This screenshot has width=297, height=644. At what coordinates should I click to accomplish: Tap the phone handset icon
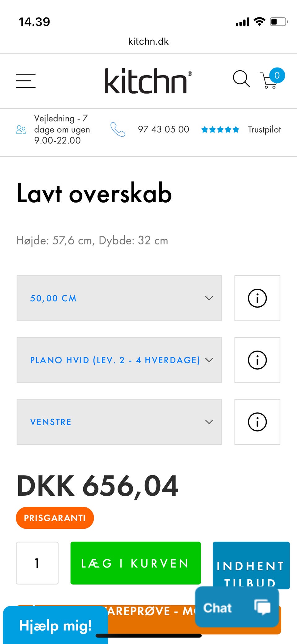[x=118, y=129]
